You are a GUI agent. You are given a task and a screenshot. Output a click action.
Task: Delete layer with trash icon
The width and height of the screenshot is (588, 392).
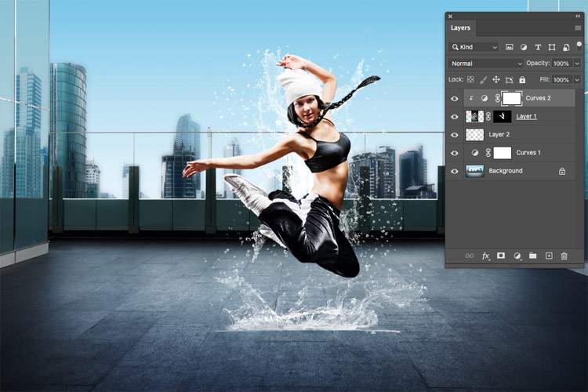pos(564,256)
